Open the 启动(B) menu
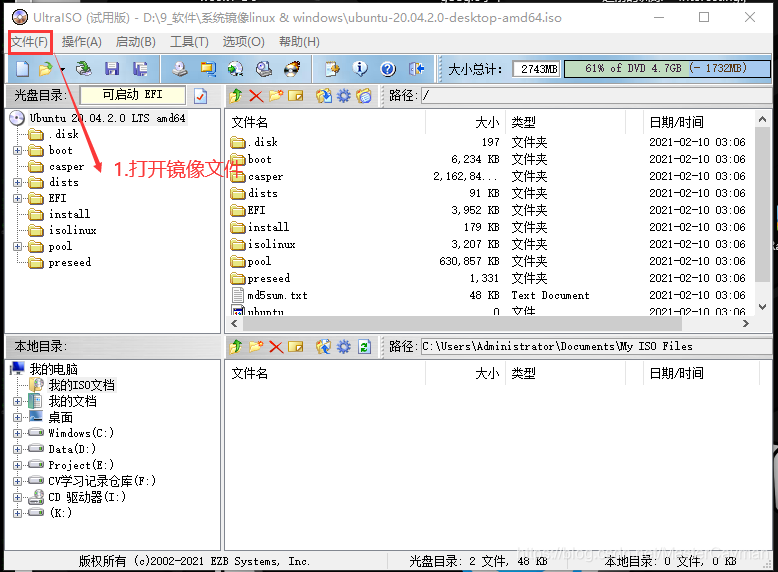The image size is (778, 572). click(x=135, y=42)
